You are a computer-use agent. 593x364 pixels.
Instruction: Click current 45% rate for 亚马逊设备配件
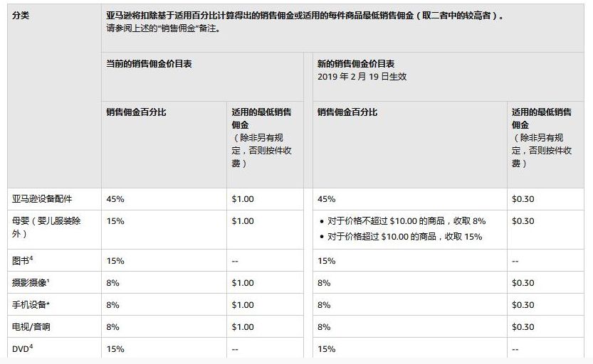point(115,199)
